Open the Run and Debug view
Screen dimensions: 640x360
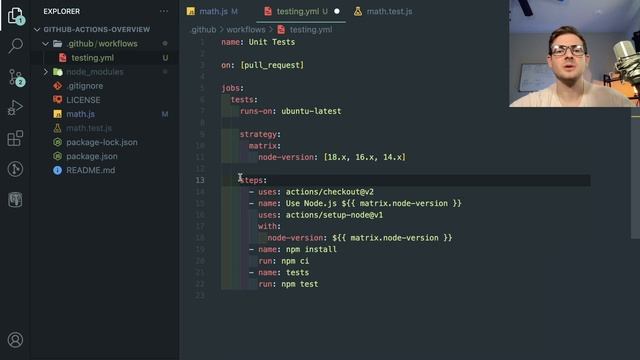click(16, 108)
